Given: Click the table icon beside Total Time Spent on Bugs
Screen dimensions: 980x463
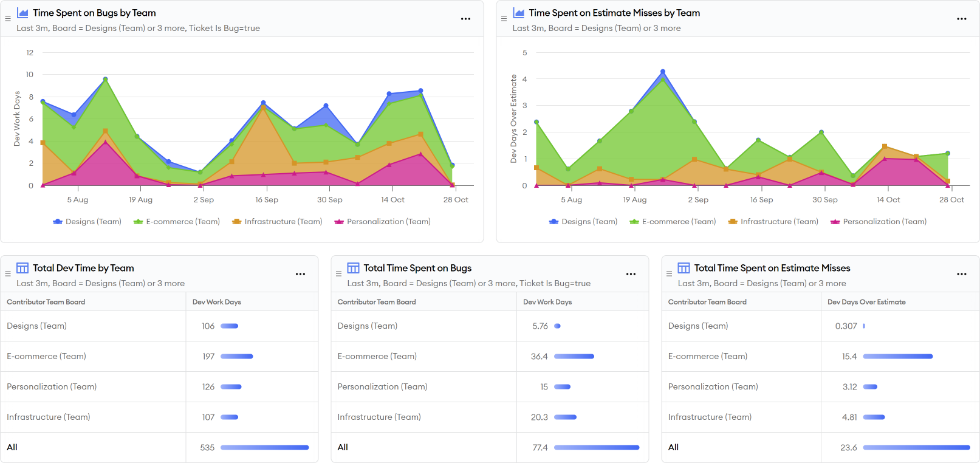Looking at the screenshot, I should pyautogui.click(x=353, y=268).
